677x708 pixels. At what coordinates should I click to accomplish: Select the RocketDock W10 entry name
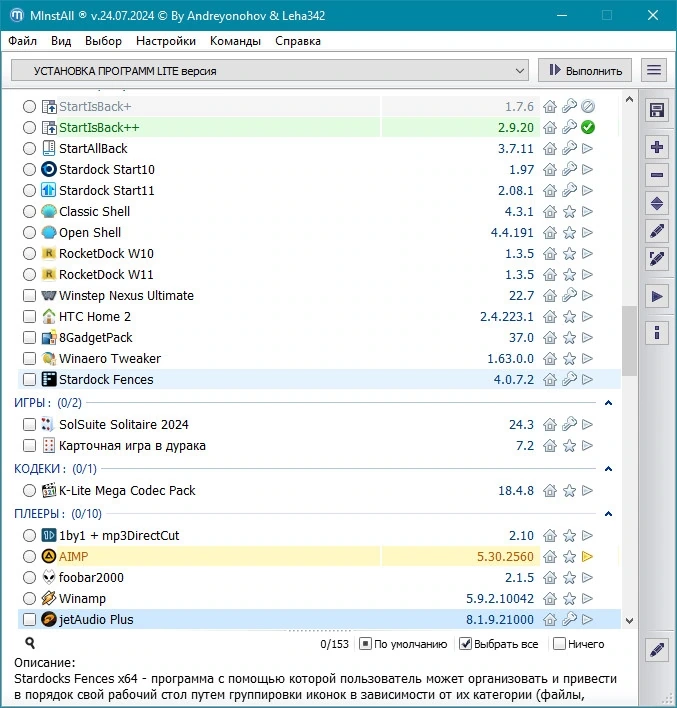[x=106, y=253]
